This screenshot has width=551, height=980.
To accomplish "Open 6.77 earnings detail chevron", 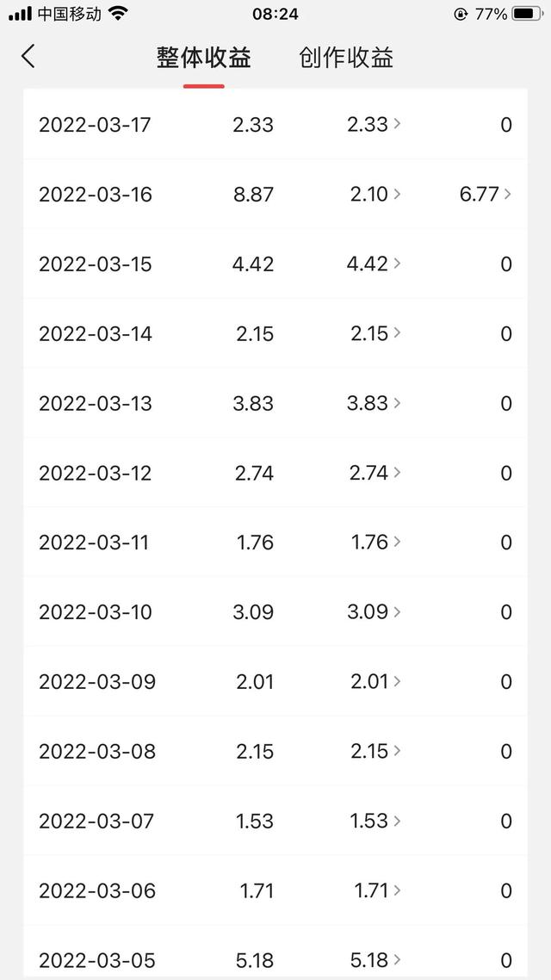I will (507, 194).
